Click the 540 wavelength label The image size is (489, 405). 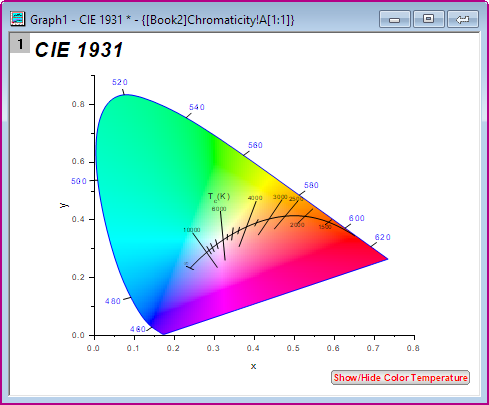pyautogui.click(x=197, y=107)
